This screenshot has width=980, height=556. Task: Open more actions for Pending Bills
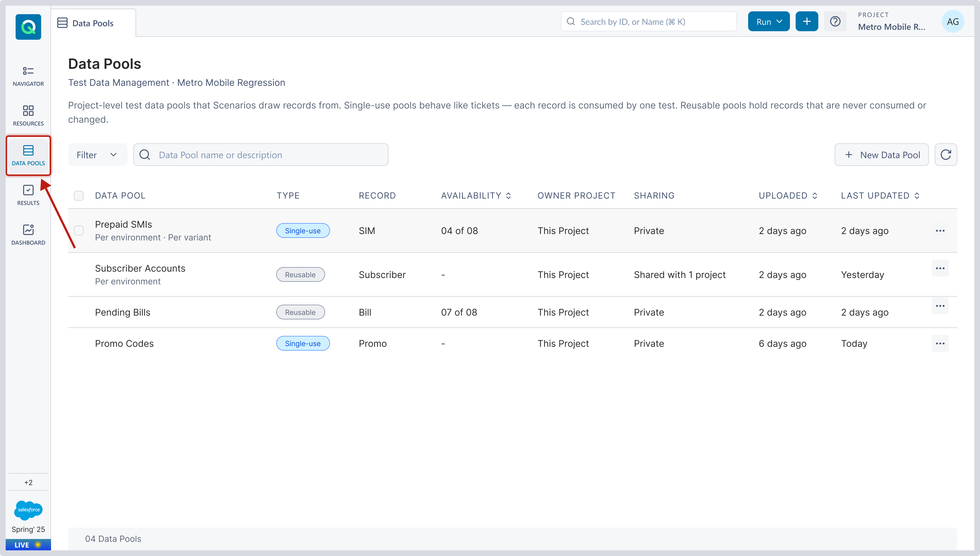940,306
